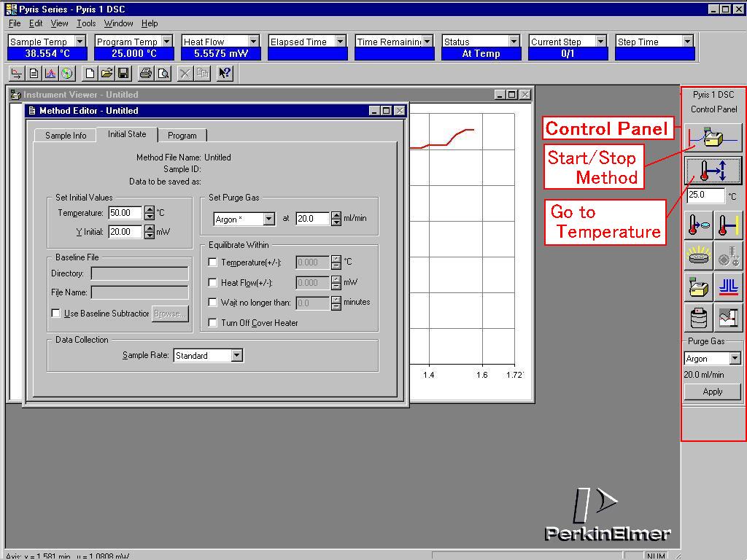Enable Temperature(+/-) equilibrate checkbox
This screenshot has width=747, height=560.
[x=213, y=262]
